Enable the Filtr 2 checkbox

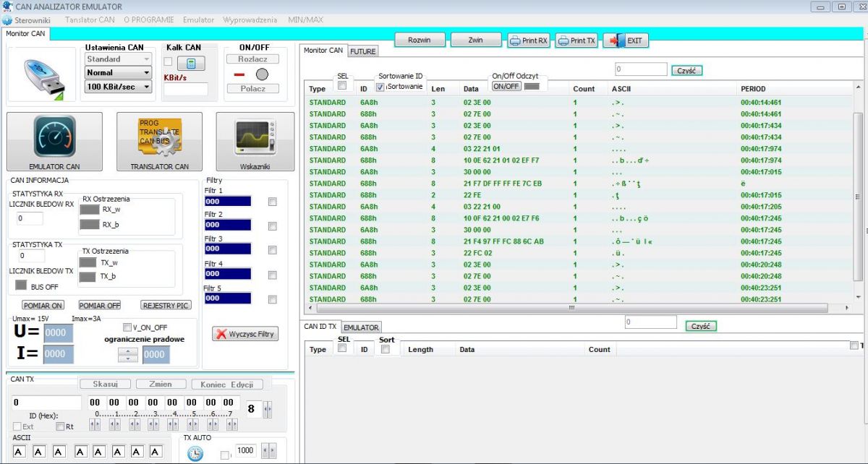[272, 226]
